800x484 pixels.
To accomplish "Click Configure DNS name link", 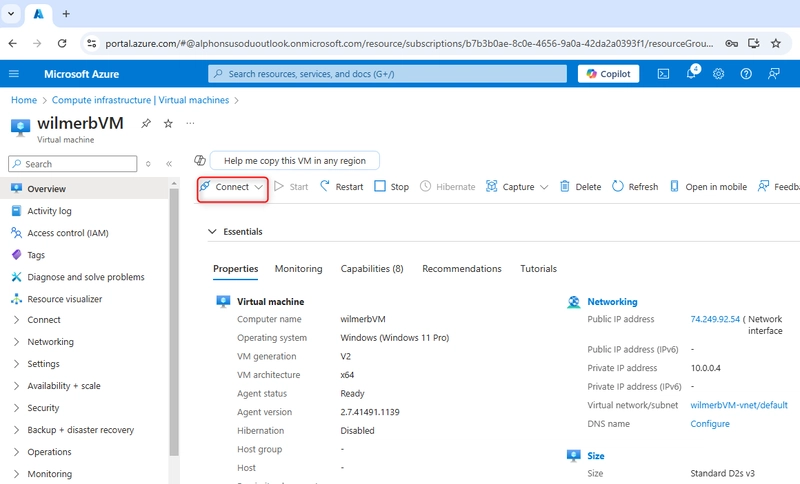I will [710, 424].
